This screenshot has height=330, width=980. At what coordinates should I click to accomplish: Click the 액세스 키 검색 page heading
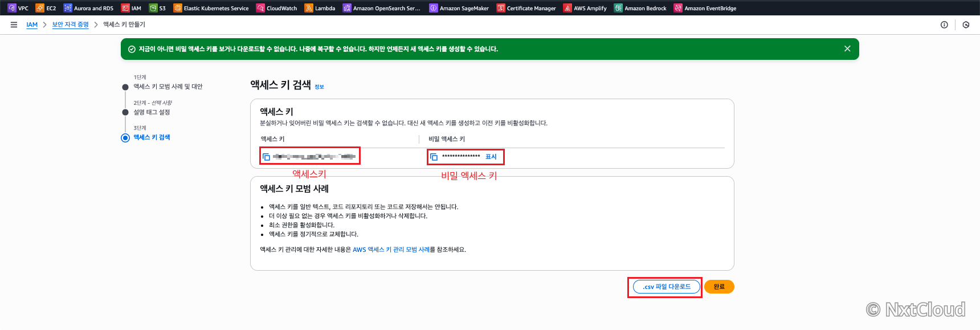tap(281, 85)
